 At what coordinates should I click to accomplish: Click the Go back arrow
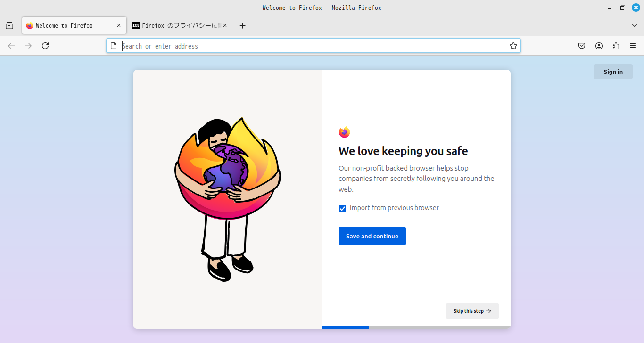pos(12,46)
